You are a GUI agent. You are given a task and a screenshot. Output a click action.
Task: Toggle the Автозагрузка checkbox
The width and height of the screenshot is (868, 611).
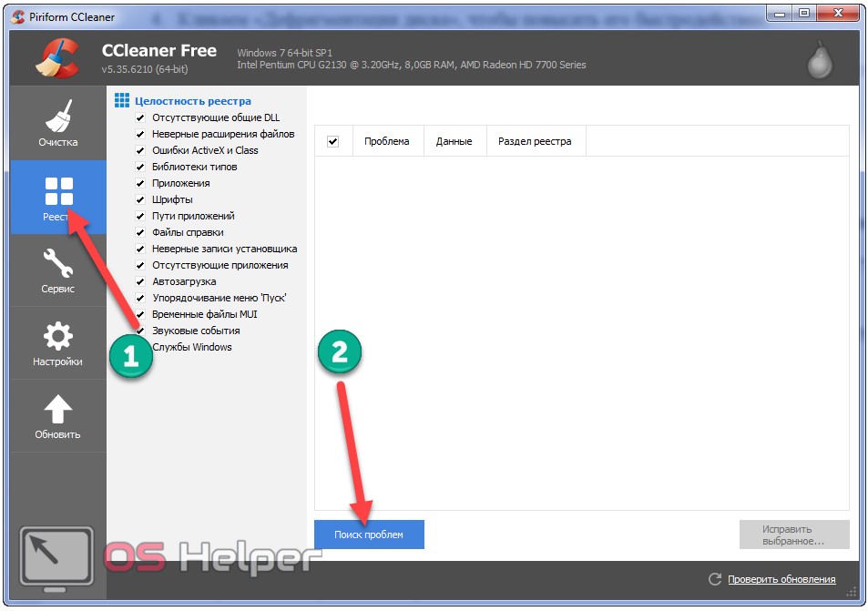[140, 282]
